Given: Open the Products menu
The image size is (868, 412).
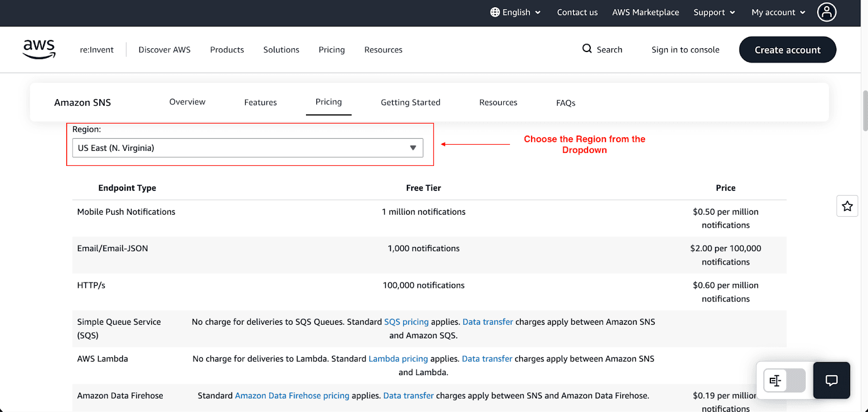Looking at the screenshot, I should 227,50.
